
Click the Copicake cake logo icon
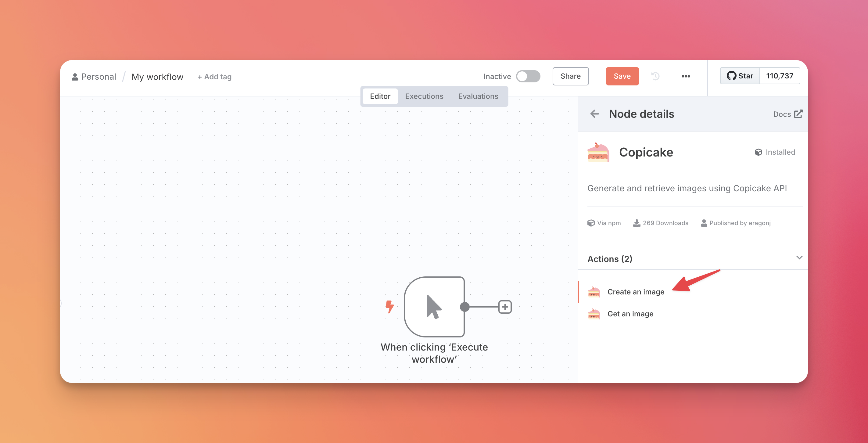598,152
